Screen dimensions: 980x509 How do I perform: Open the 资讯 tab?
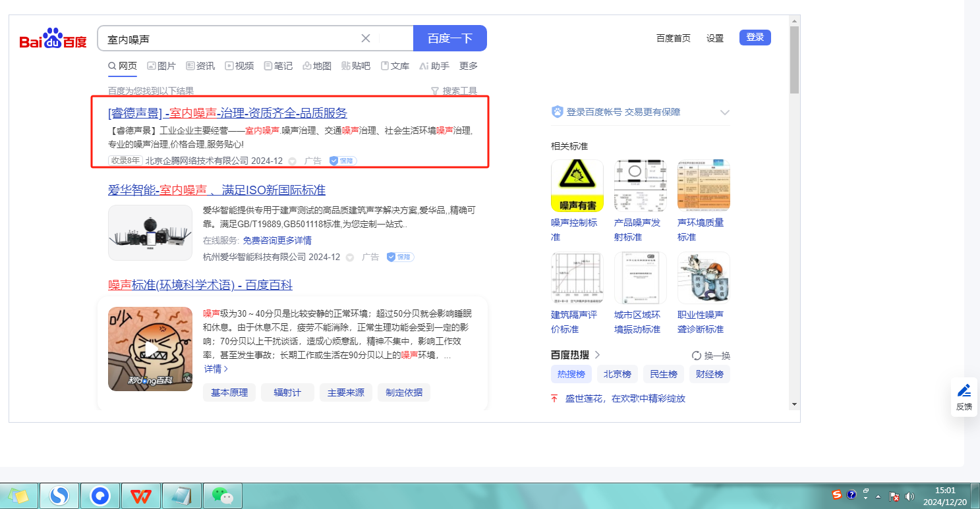click(200, 66)
